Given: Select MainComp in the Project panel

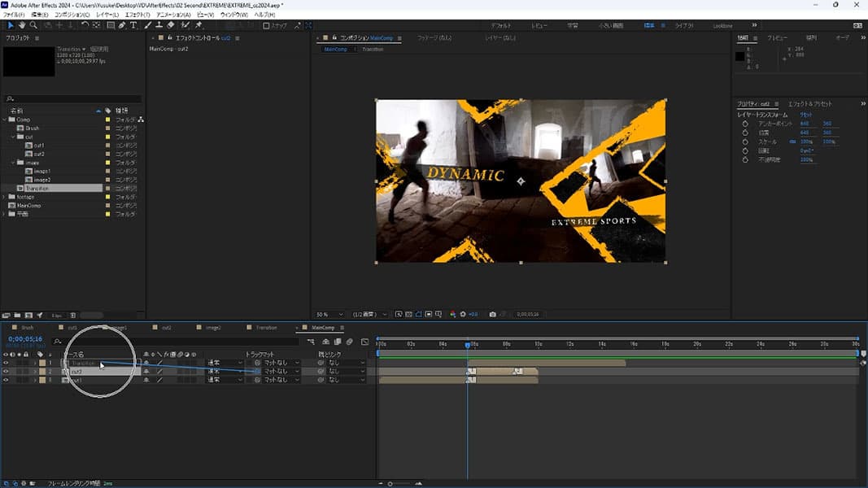Looking at the screenshot, I should click(x=29, y=206).
